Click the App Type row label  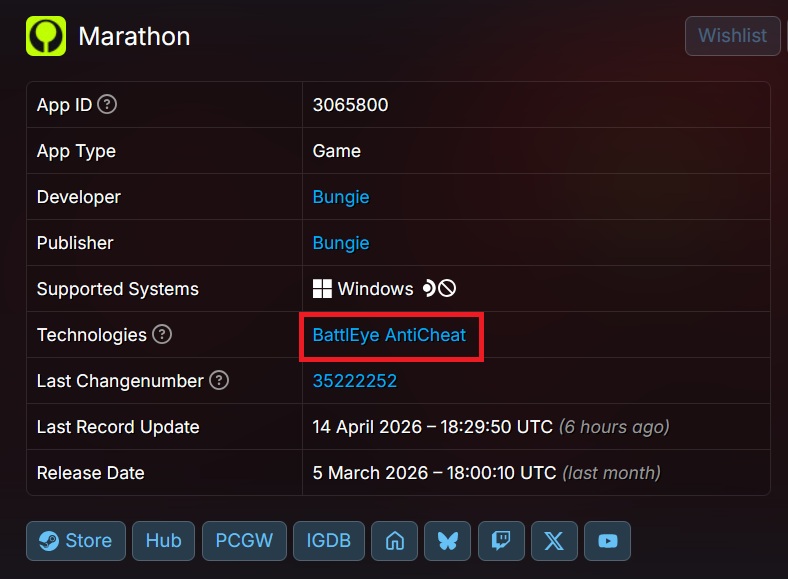click(76, 151)
